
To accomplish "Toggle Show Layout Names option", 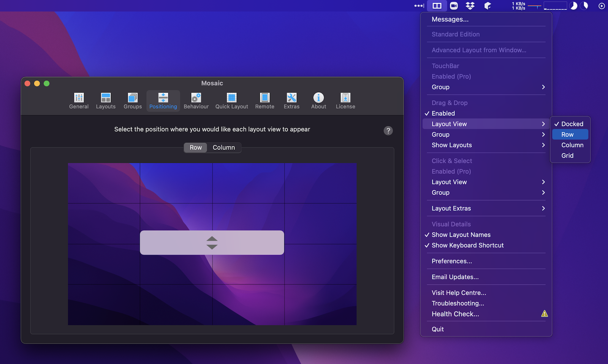I will pos(461,235).
